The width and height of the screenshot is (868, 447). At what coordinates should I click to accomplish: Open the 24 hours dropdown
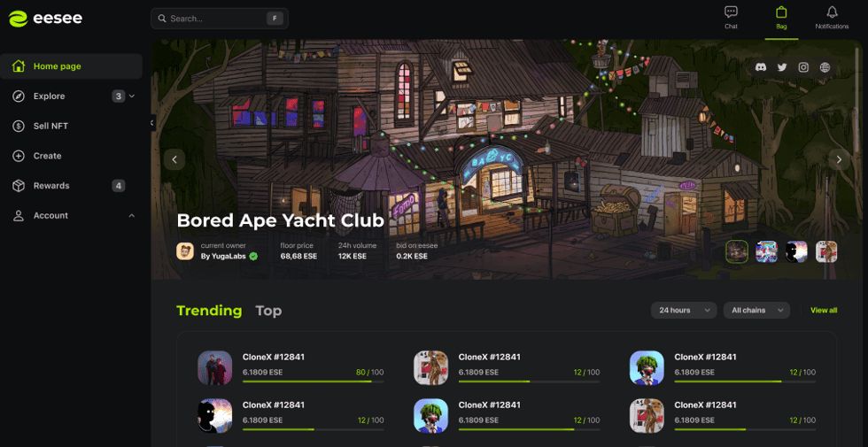[684, 311]
